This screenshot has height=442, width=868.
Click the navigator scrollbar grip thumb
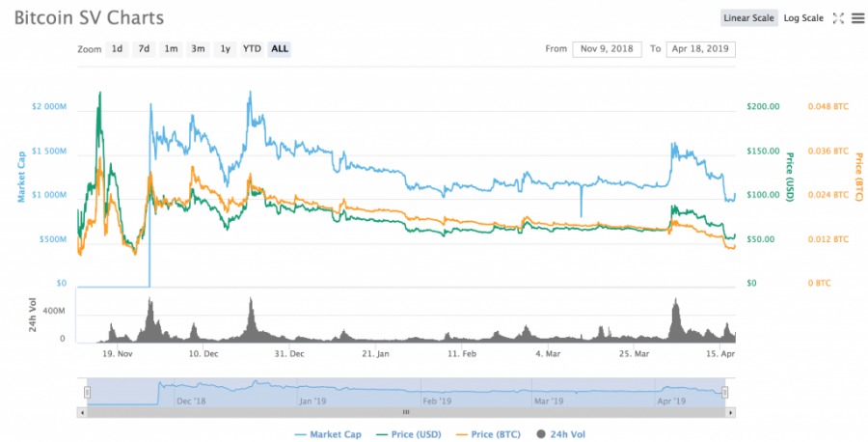click(x=406, y=412)
